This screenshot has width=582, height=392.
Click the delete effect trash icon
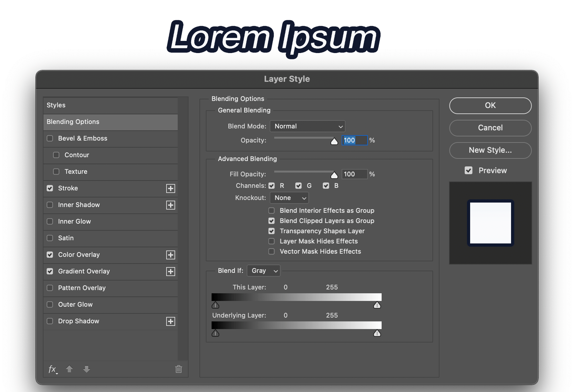tap(178, 369)
